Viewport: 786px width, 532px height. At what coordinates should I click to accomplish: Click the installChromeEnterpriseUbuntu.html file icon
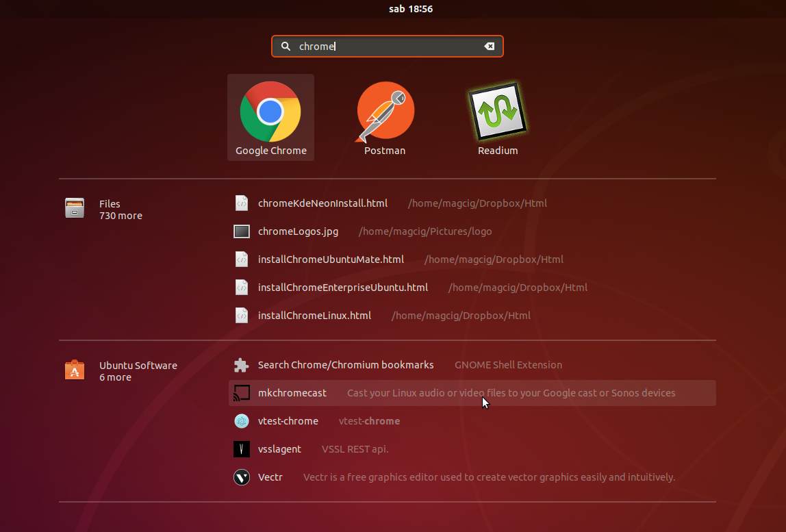click(x=242, y=288)
